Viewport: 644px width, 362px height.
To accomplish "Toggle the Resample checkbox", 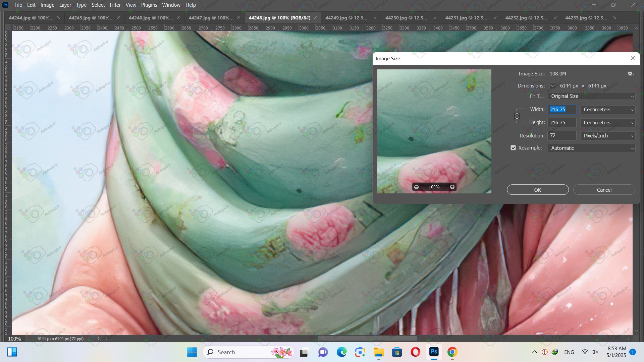I will 513,148.
